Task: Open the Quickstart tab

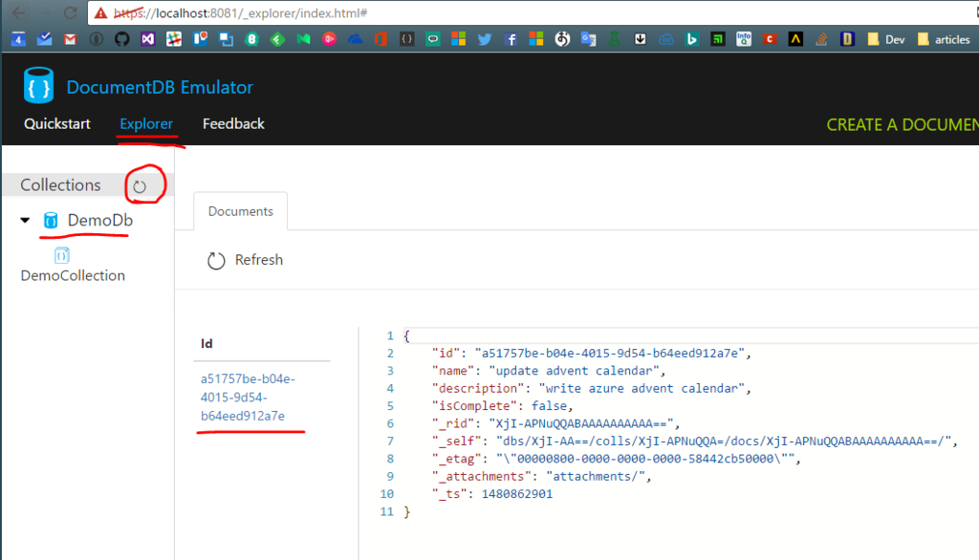Action: [x=56, y=123]
